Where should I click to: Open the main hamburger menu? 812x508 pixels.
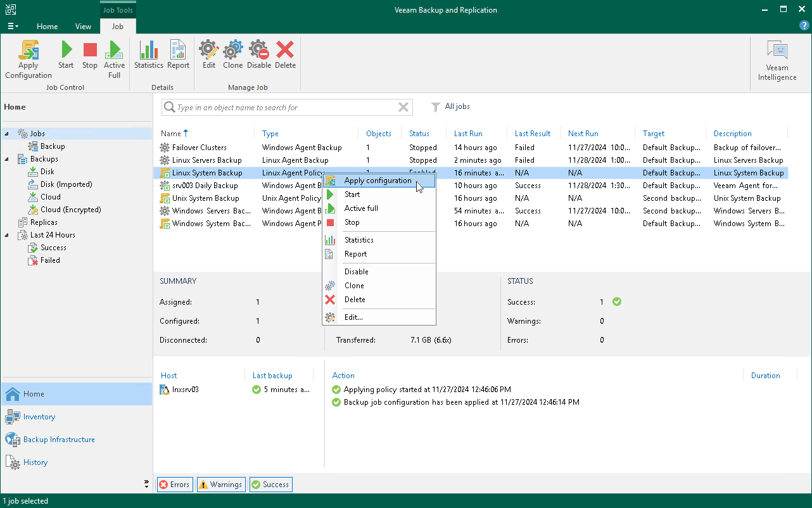pos(13,26)
